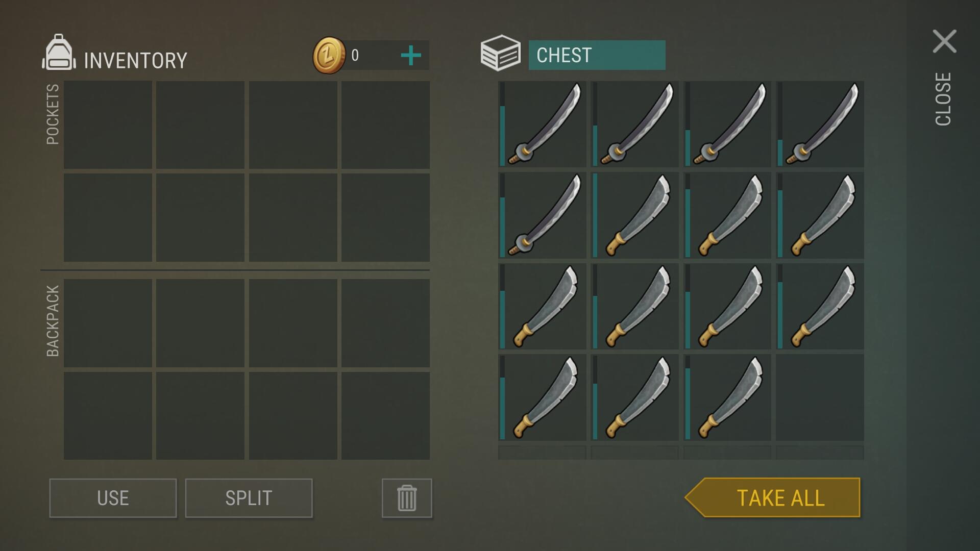
Task: Select the first katana in the chest
Action: click(x=542, y=124)
